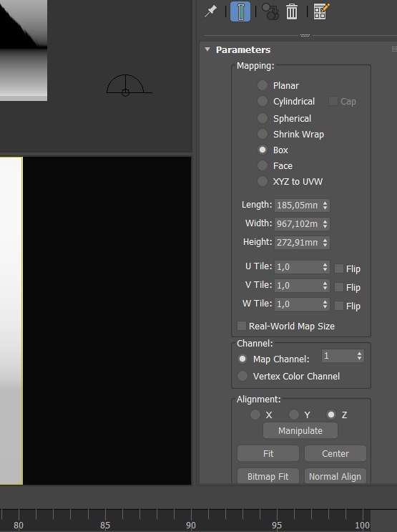Click Make Unique modifier icon
Screen dimensions: 397x532
270,11
